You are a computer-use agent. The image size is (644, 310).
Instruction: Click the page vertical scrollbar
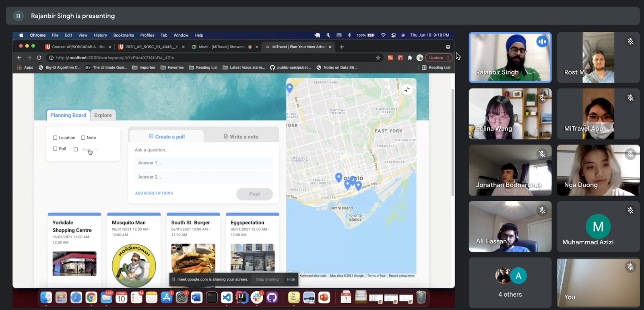[452, 141]
